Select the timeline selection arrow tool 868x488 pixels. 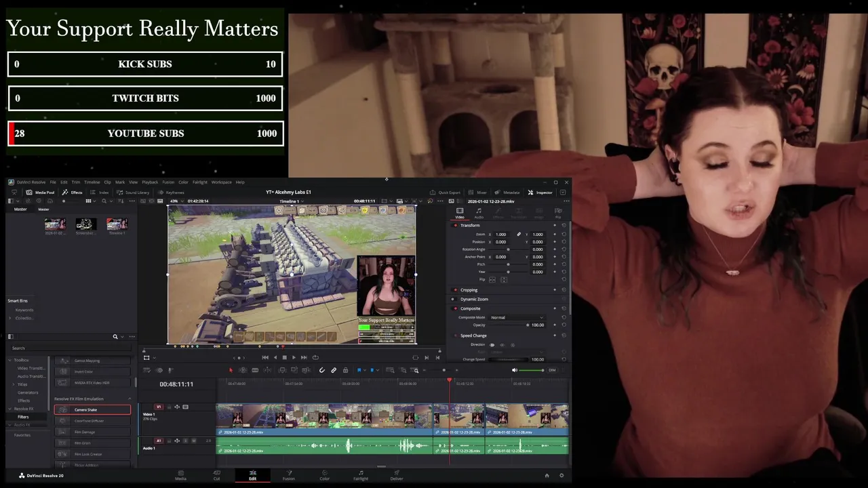[x=231, y=370]
